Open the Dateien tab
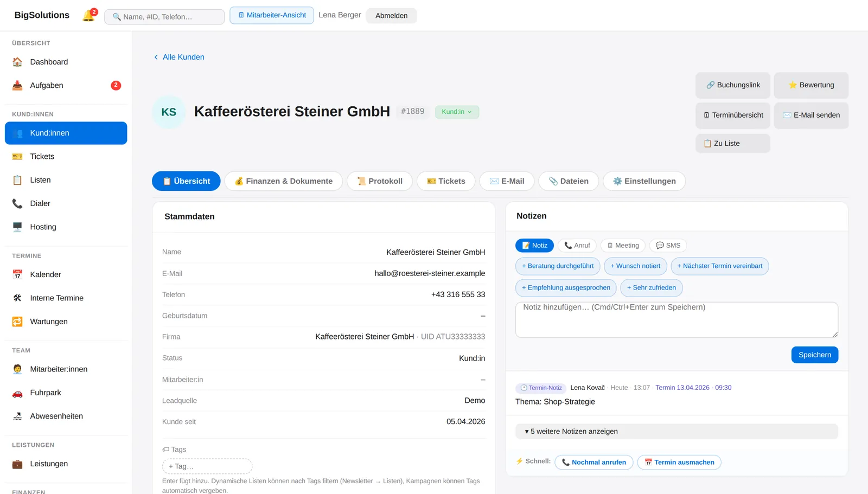The height and width of the screenshot is (494, 868). tap(569, 181)
